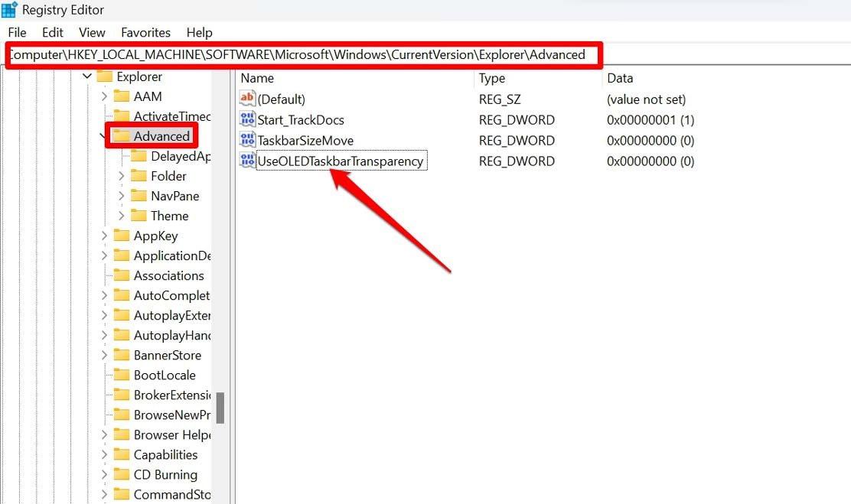Click the folder icon of the NavPane key

pyautogui.click(x=139, y=196)
